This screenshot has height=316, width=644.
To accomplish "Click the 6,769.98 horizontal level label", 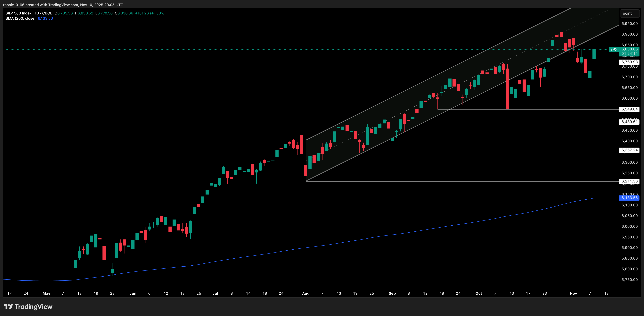I will [629, 62].
